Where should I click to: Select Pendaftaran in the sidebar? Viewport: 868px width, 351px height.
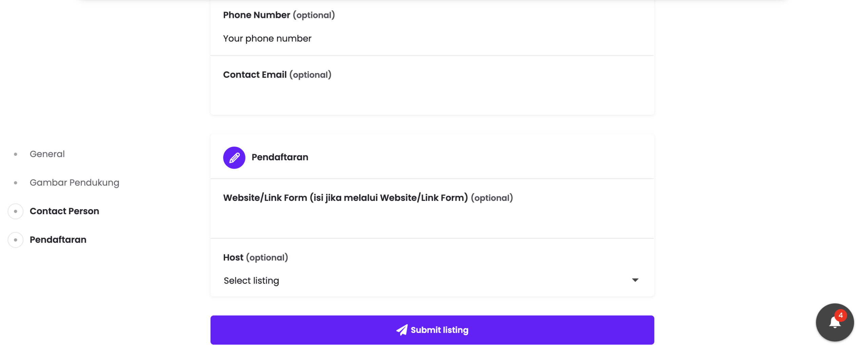pyautogui.click(x=58, y=240)
